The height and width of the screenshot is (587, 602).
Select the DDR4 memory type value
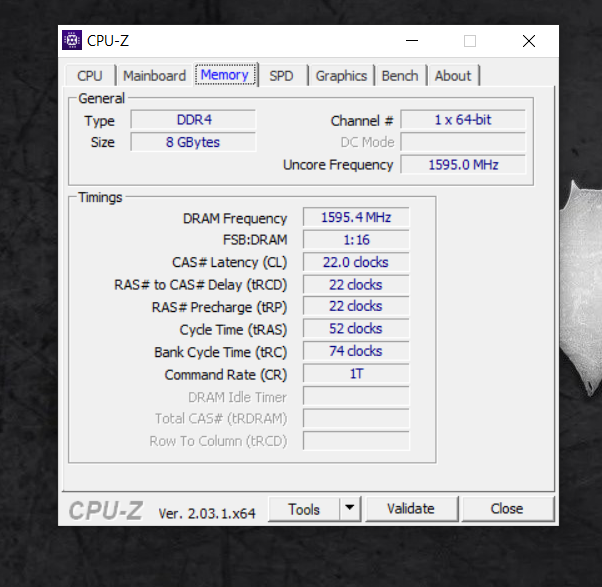(193, 120)
